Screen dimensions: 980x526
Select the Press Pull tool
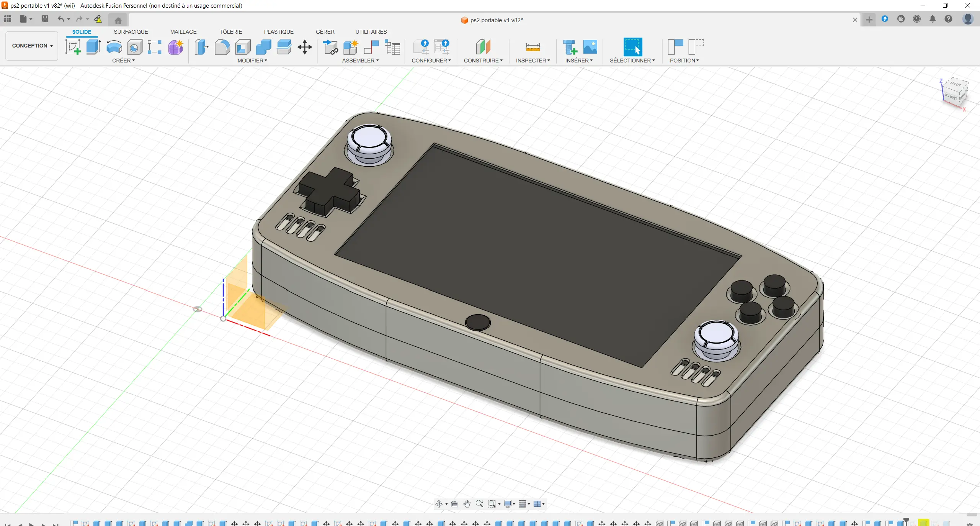coord(201,48)
